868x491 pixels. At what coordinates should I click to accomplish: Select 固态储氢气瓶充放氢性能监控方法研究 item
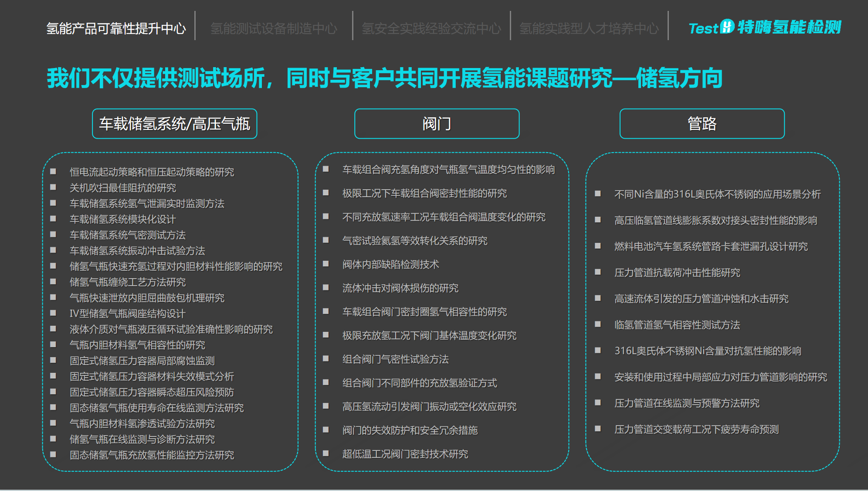pyautogui.click(x=152, y=455)
